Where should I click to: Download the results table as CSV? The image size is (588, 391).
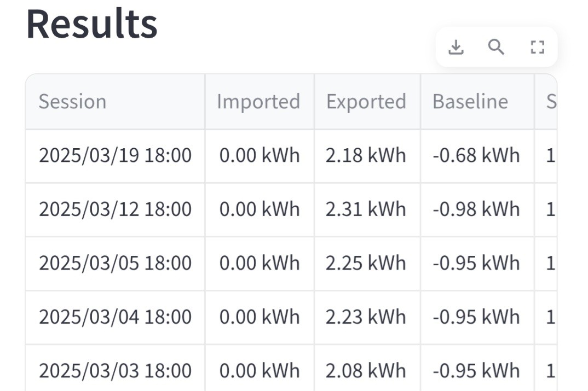[456, 47]
